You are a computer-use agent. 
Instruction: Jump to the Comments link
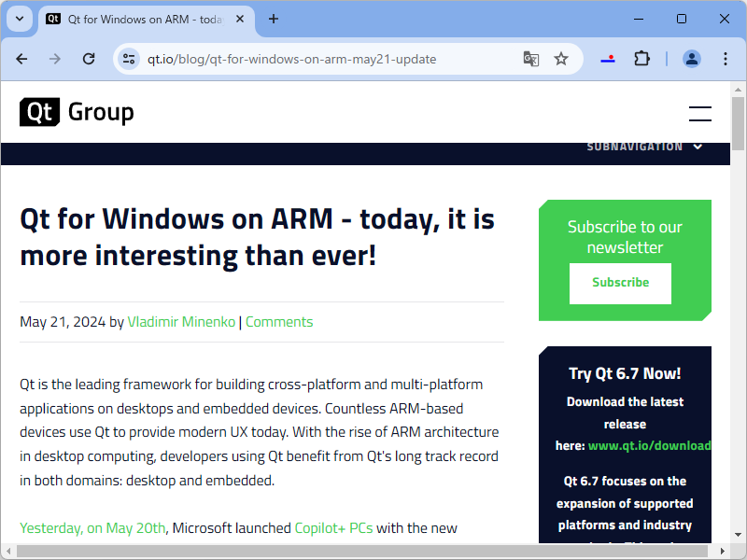[279, 322]
